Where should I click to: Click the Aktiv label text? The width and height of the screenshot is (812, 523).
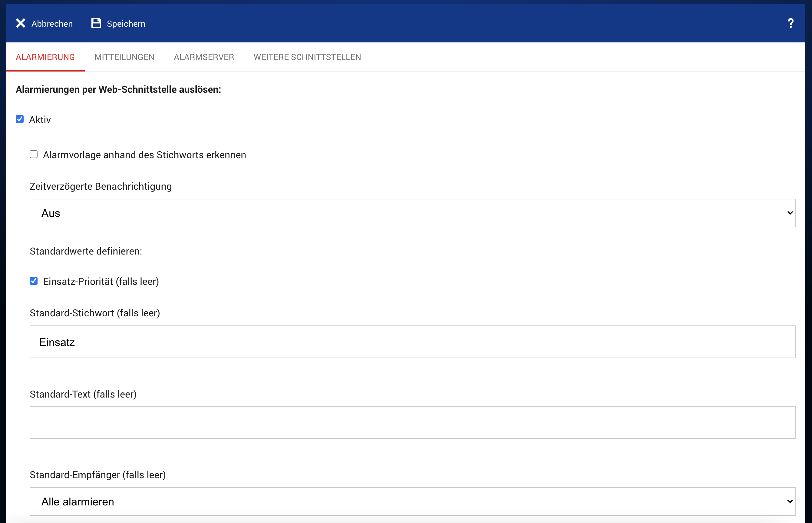[40, 120]
